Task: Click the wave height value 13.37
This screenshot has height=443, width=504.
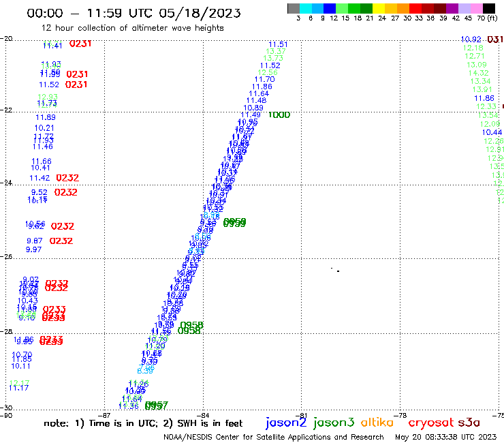Action: [x=276, y=52]
